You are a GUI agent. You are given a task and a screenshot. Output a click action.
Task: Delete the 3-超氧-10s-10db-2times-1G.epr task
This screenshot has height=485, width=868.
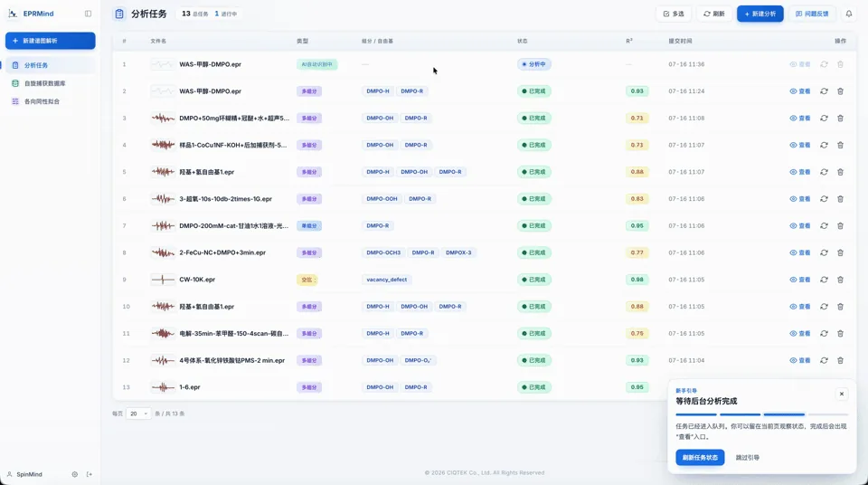(x=840, y=199)
